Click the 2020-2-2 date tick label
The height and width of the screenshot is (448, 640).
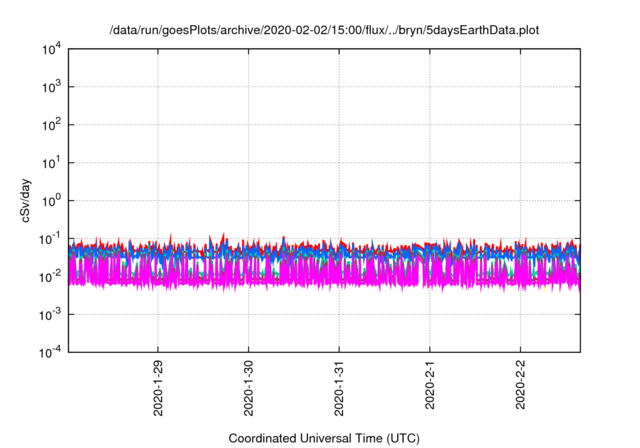[x=520, y=385]
